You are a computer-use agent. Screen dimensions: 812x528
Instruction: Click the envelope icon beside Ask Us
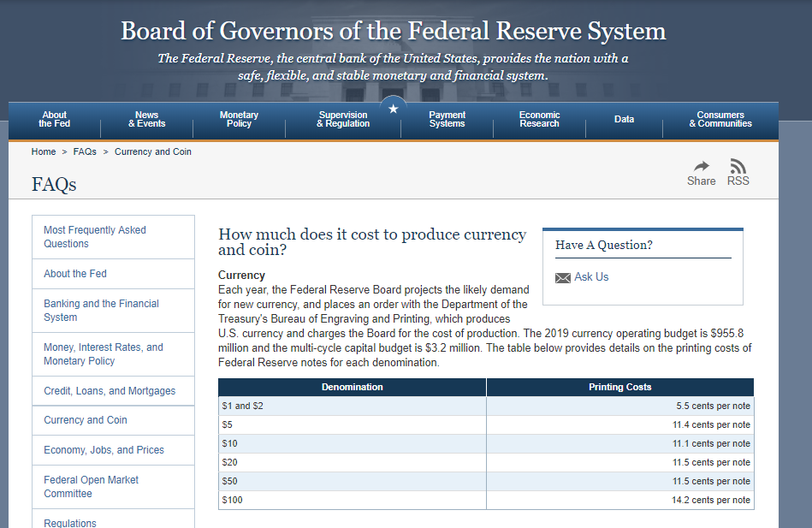pyautogui.click(x=563, y=278)
